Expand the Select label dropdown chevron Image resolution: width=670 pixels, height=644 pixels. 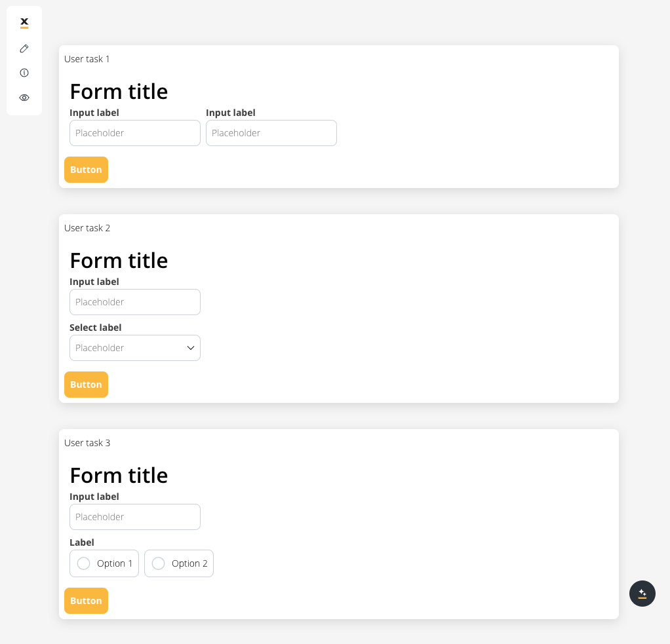tap(191, 348)
